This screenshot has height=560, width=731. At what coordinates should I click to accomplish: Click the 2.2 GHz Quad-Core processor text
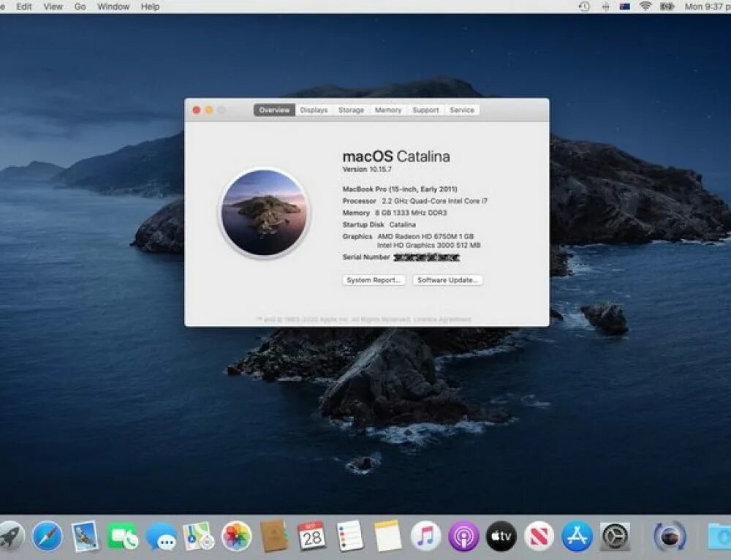pyautogui.click(x=434, y=201)
